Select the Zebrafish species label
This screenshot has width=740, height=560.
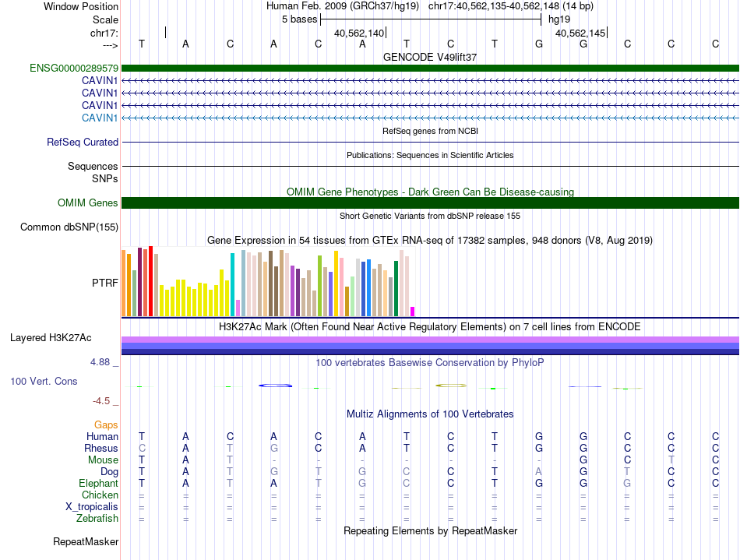97,518
